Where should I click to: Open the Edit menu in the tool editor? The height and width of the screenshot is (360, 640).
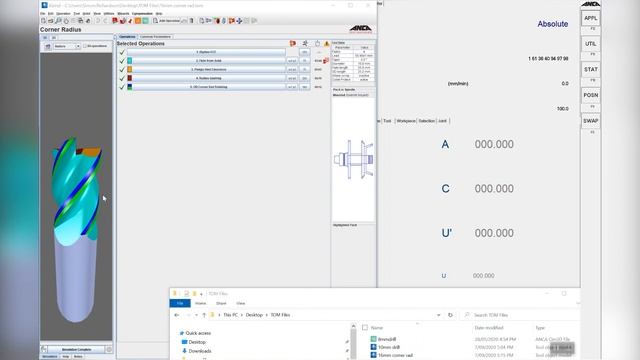tap(51, 13)
